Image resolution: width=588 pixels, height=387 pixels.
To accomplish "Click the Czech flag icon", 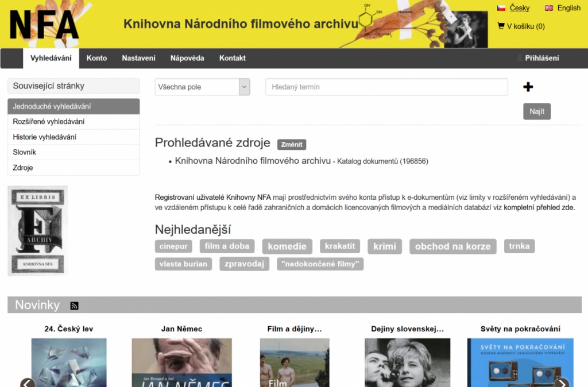I will (501, 8).
